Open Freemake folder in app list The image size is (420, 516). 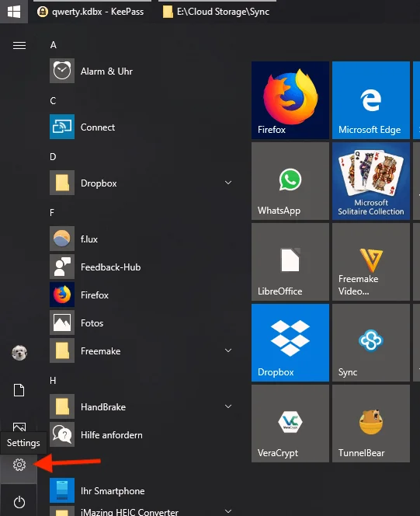click(x=141, y=350)
